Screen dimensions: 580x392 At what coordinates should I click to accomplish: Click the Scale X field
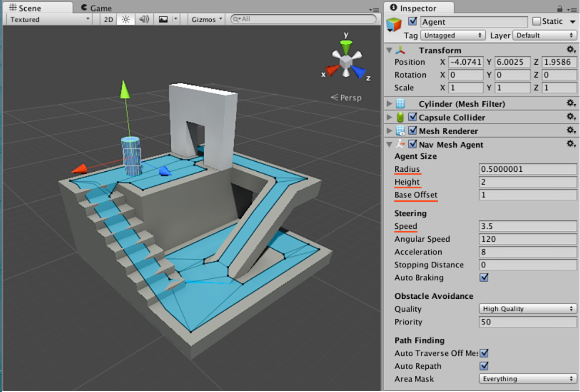click(466, 88)
